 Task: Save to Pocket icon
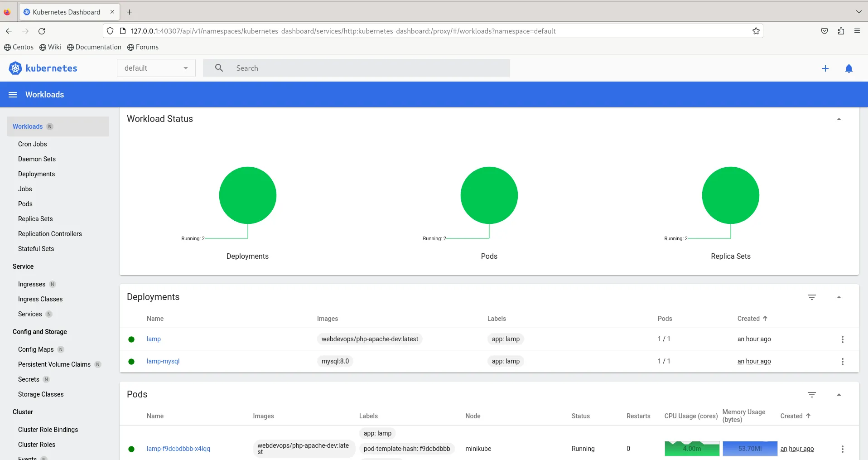coord(825,31)
